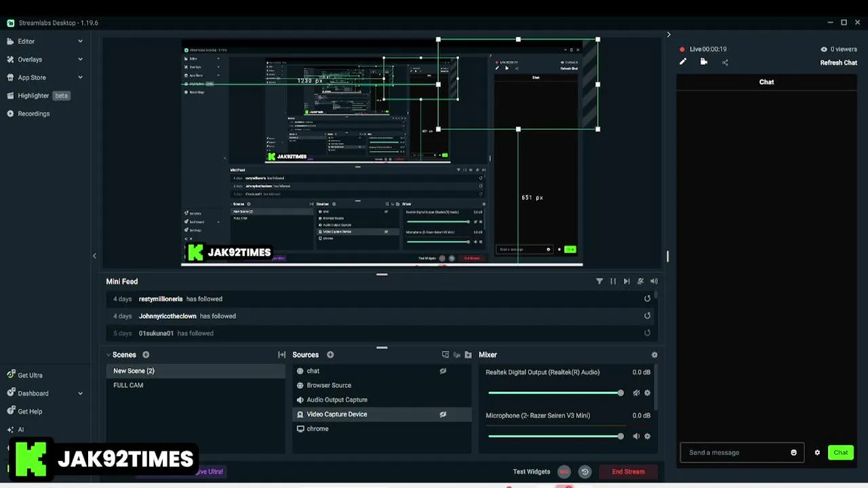Expand the Overlays dropdown chevron
This screenshot has width=868, height=488.
tap(80, 60)
